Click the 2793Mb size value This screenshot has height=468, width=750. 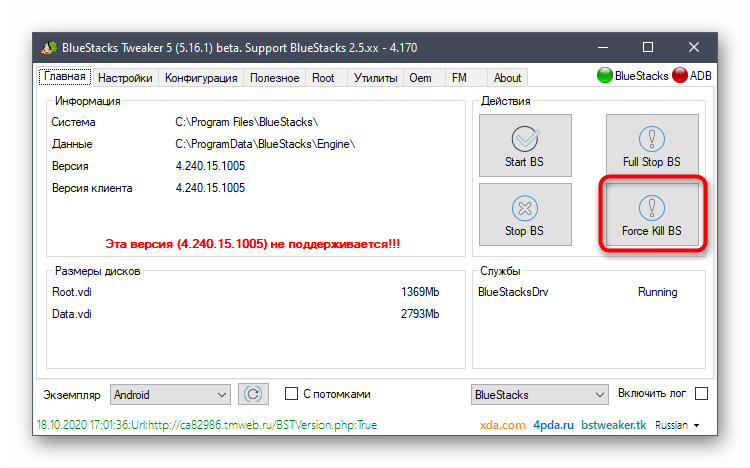coord(420,314)
